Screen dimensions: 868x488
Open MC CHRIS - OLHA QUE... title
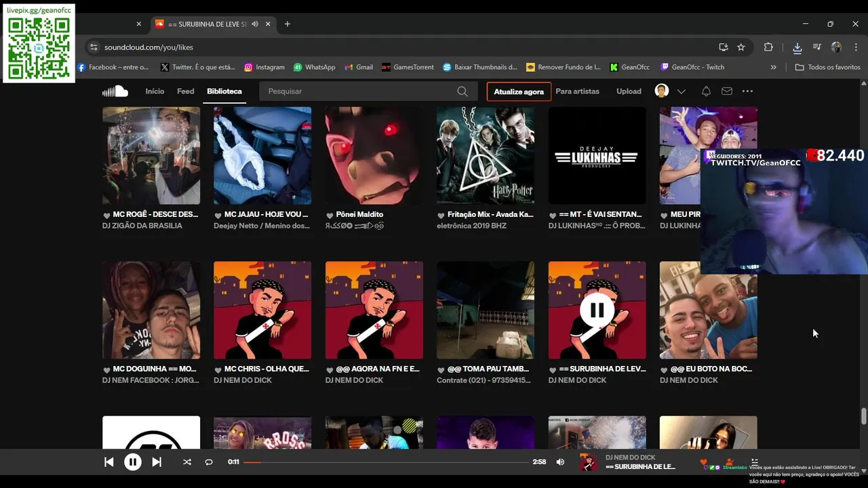coord(267,369)
